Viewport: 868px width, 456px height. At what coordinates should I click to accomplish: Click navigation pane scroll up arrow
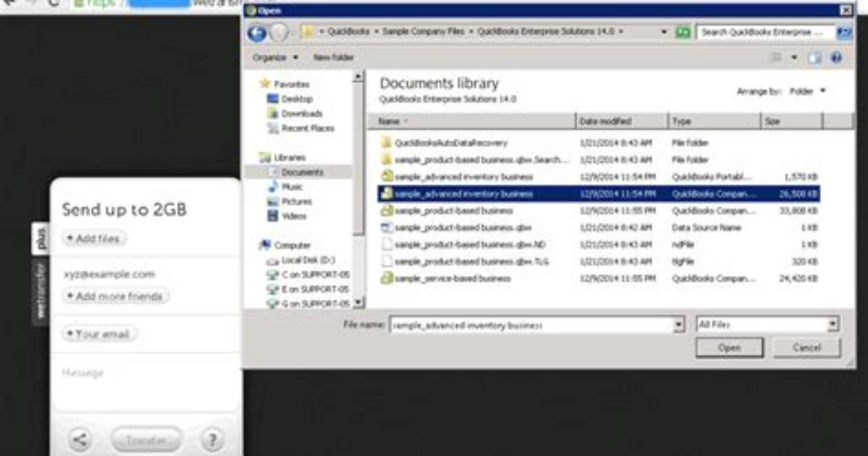tap(359, 76)
